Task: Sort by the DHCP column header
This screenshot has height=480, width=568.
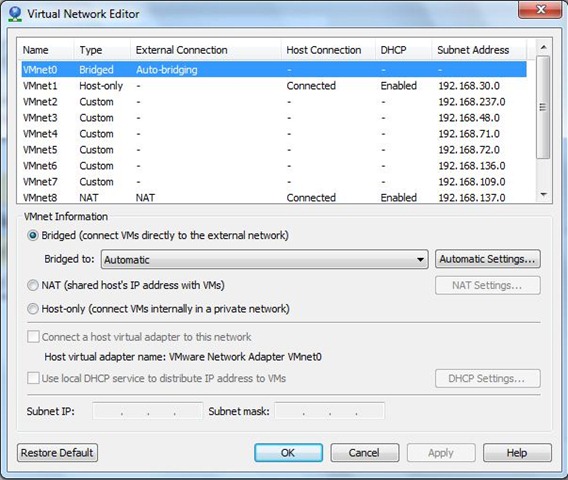Action: coord(404,50)
